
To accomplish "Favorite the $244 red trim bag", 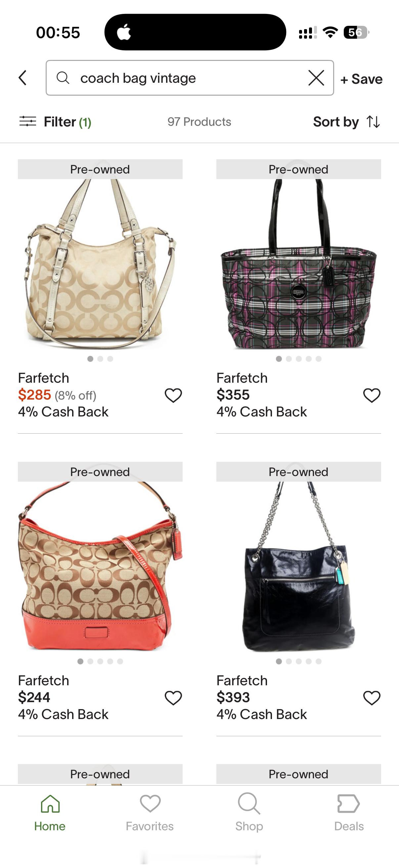I will tap(173, 698).
